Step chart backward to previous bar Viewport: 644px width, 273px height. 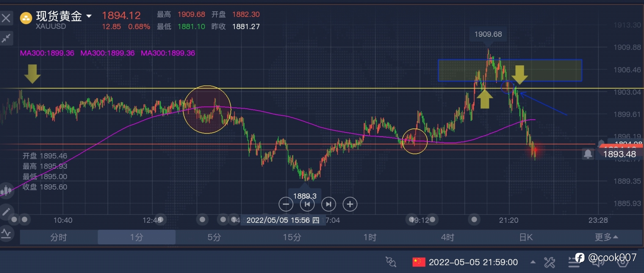[307, 204]
